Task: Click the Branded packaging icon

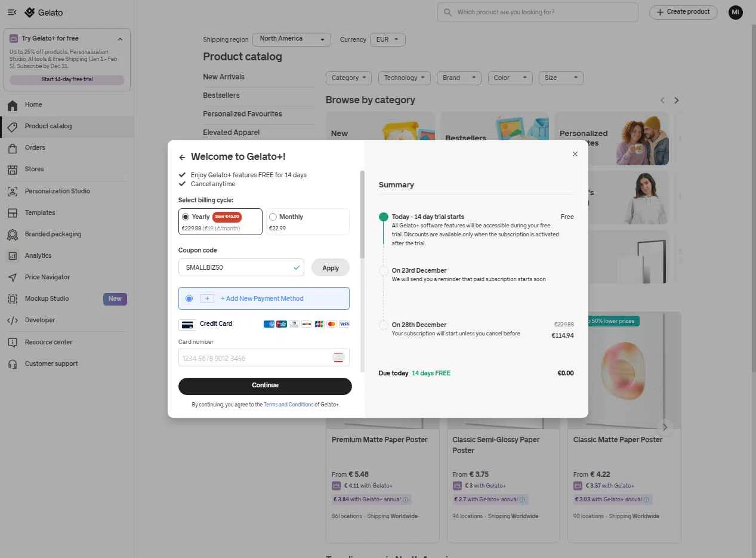Action: click(x=13, y=235)
